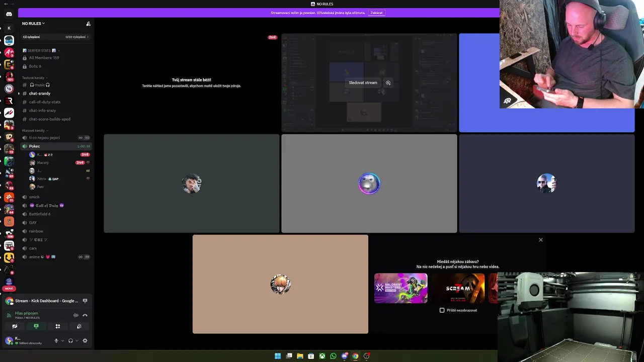Open server with A+ icon in server list
This screenshot has height=362, width=644.
[9, 52]
